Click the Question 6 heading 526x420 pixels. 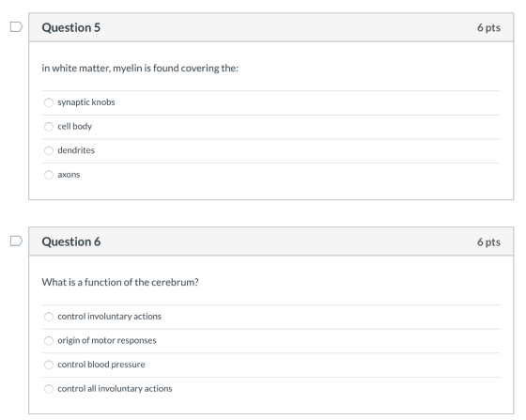(x=71, y=241)
